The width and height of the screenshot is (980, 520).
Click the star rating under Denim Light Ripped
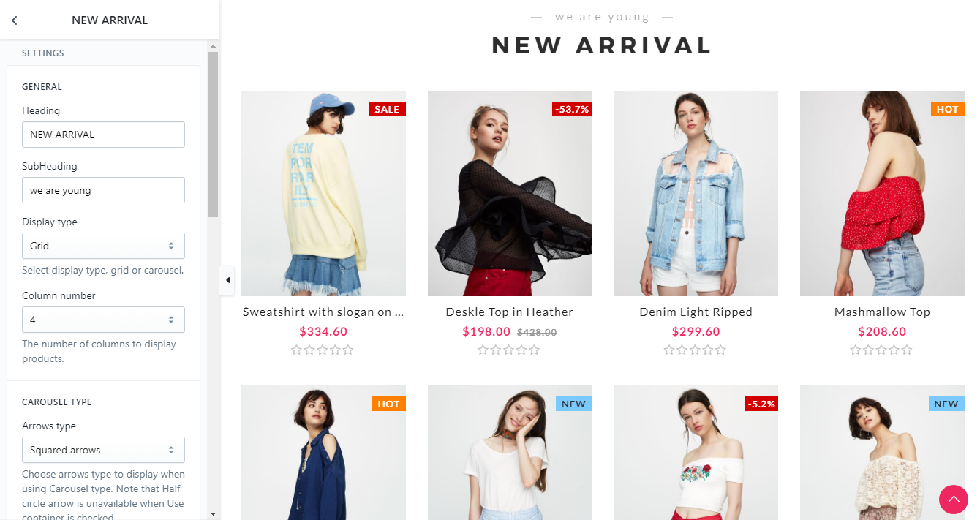point(695,350)
